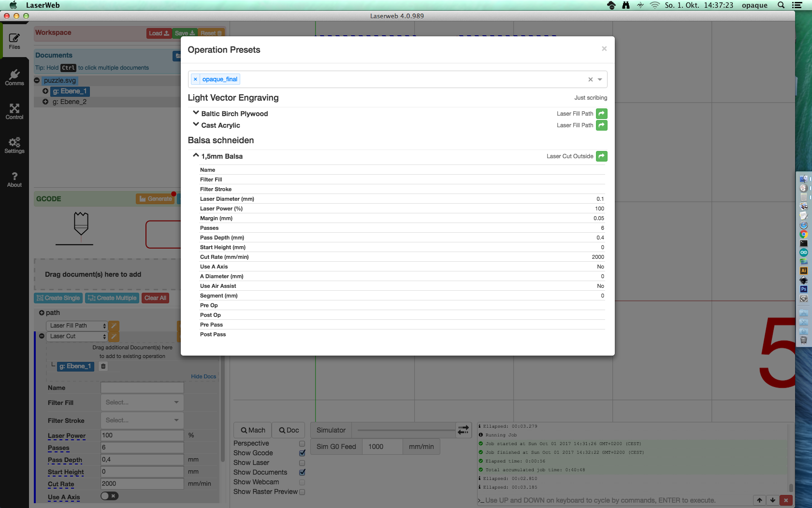The height and width of the screenshot is (508, 812).
Task: Expand the path operation with plus icon
Action: pyautogui.click(x=42, y=313)
